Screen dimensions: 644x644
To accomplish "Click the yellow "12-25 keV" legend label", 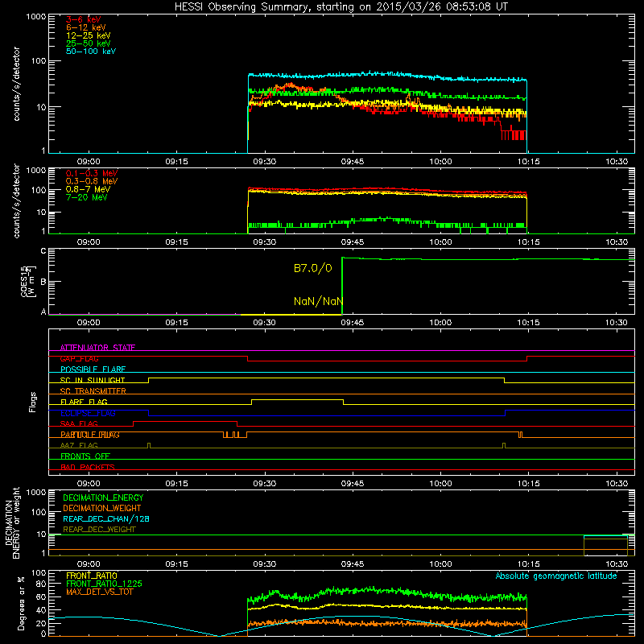I will click(x=88, y=35).
